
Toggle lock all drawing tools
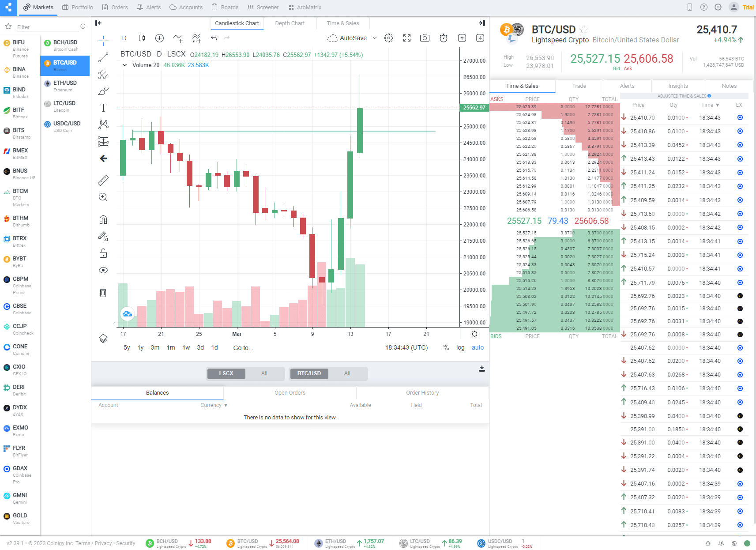coord(103,253)
